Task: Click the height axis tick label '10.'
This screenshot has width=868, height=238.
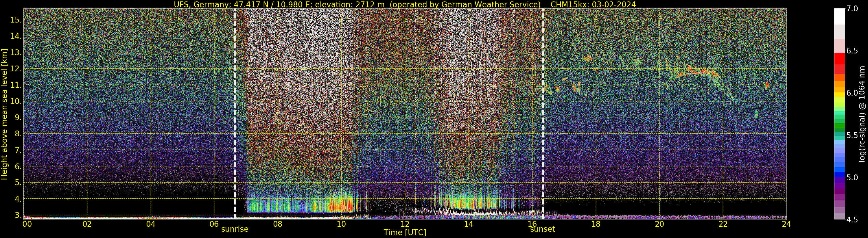Action: point(16,101)
